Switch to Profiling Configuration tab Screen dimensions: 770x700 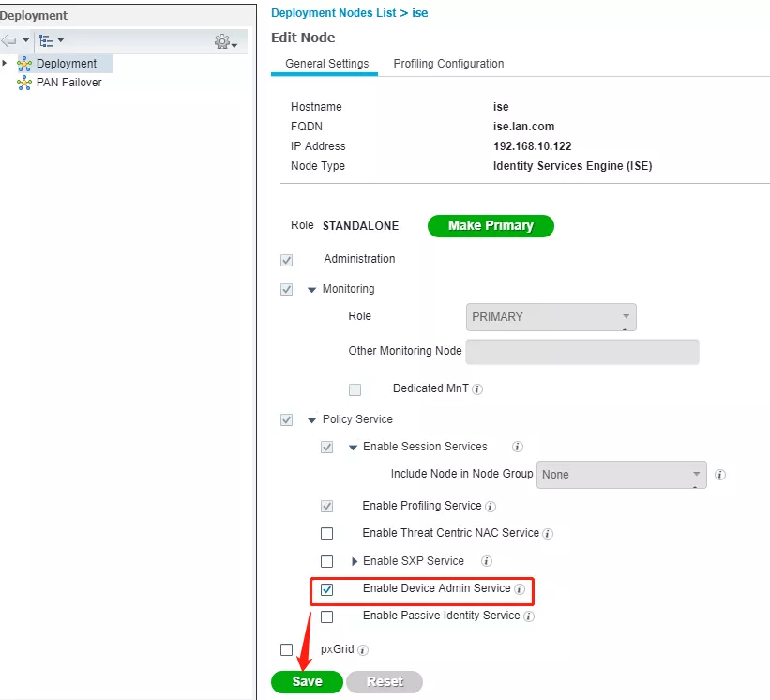448,64
